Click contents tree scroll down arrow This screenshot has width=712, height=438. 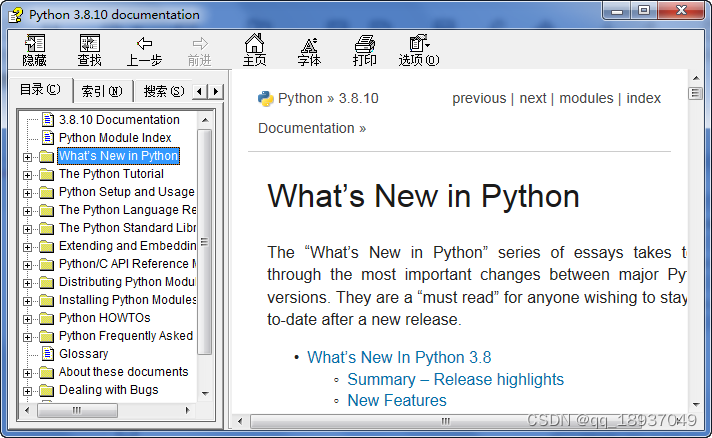coord(205,394)
